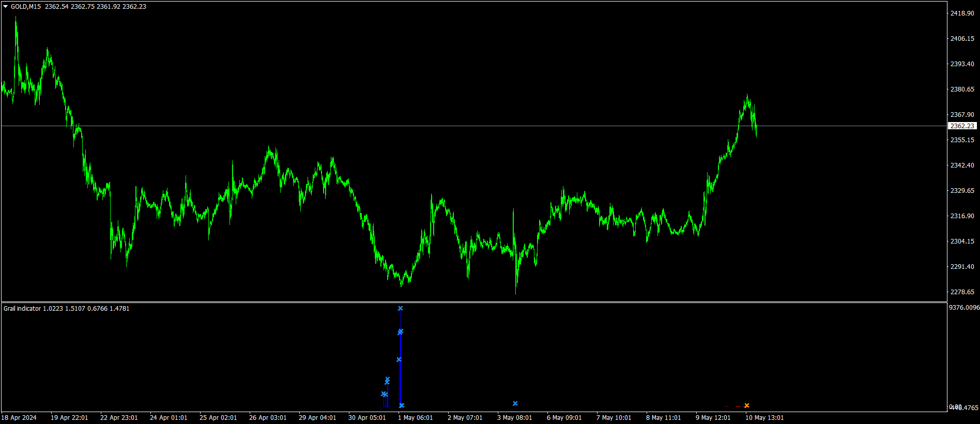The height and width of the screenshot is (424, 980).
Task: Click the 7 May 10:01 time label
Action: [614, 418]
